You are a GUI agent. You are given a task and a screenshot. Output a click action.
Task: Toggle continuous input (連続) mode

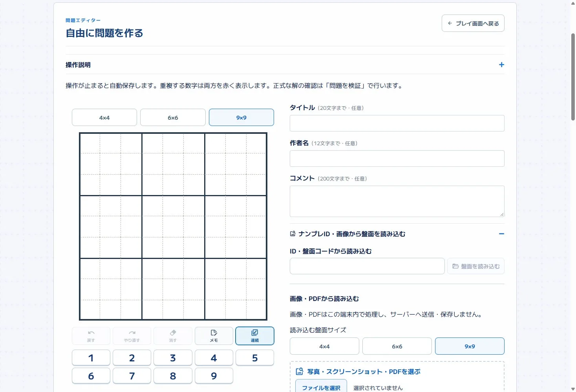click(x=255, y=336)
